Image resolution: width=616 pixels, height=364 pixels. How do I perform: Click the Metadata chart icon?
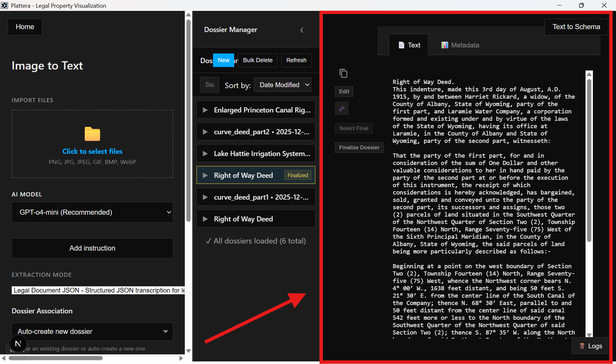pos(445,45)
